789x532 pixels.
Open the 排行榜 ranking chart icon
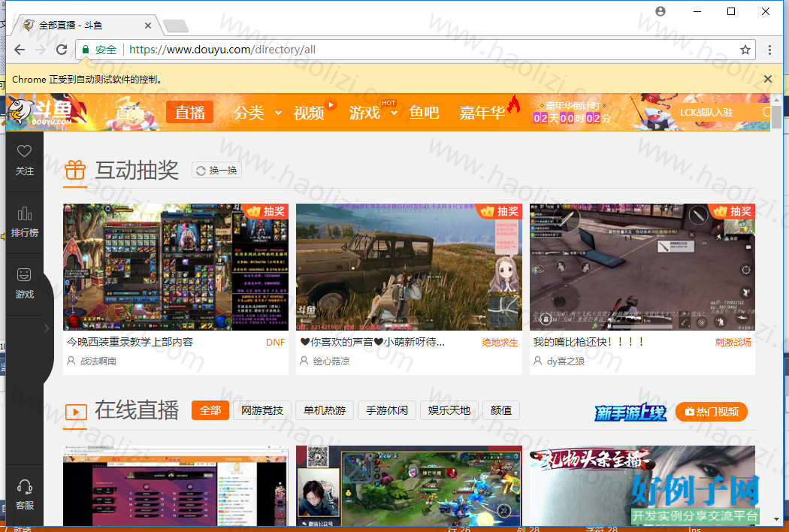tap(24, 213)
